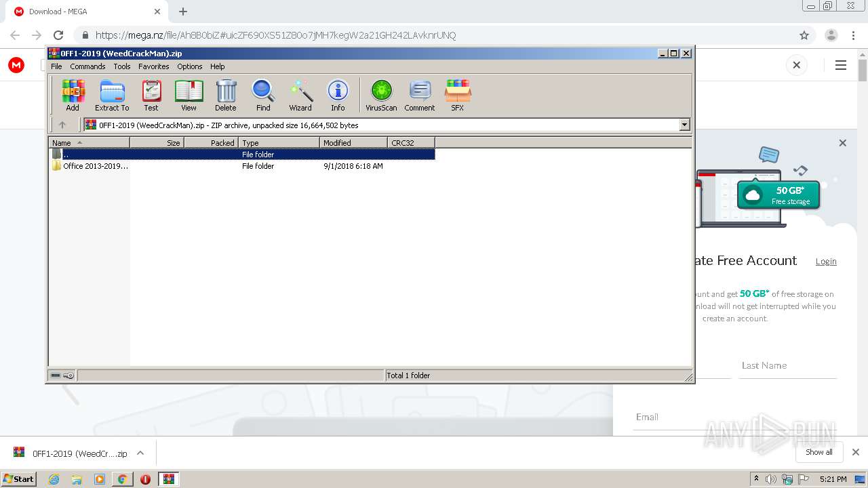This screenshot has height=488, width=868.
Task: Click the Delete trash can icon
Action: 226,95
